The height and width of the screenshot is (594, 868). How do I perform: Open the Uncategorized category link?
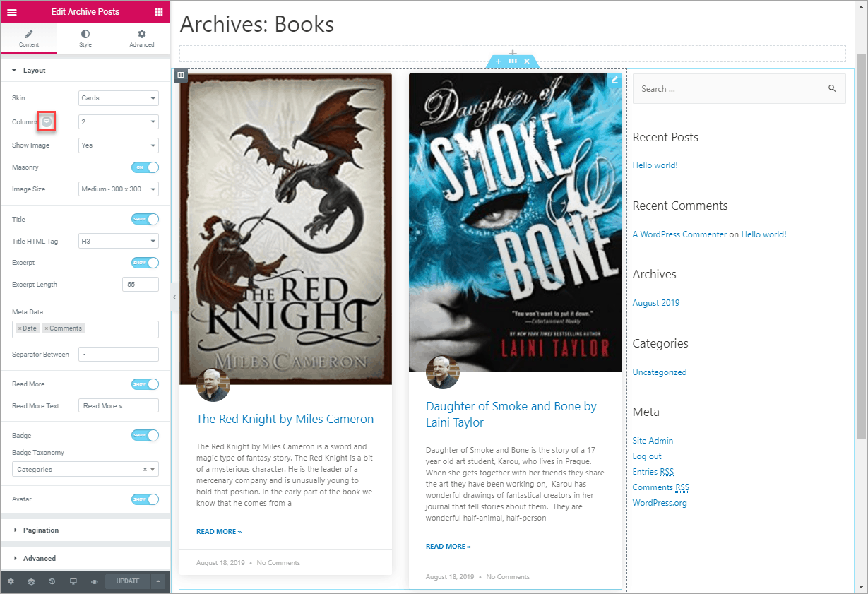pos(660,372)
